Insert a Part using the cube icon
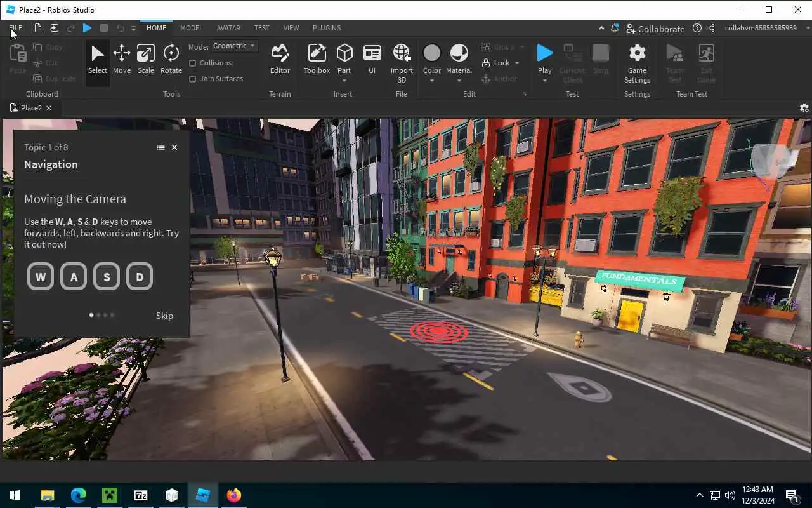The image size is (812, 508). pos(344,53)
